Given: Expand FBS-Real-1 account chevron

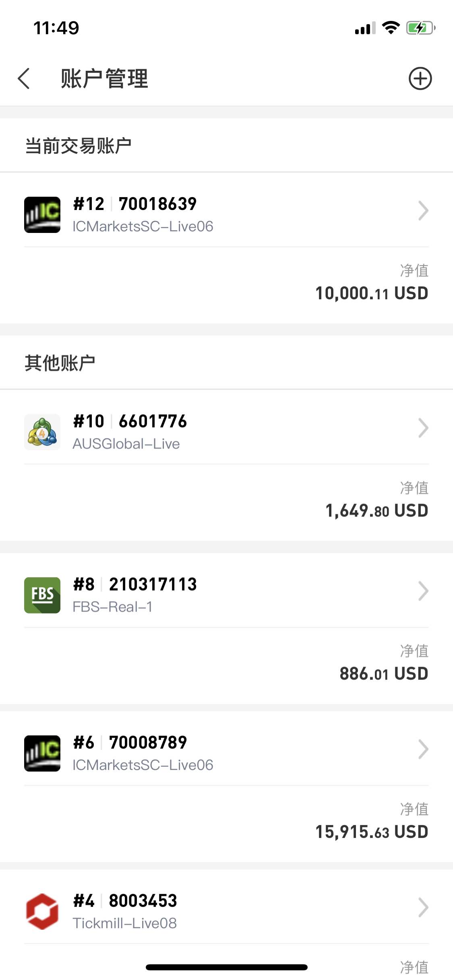Looking at the screenshot, I should click(x=423, y=591).
